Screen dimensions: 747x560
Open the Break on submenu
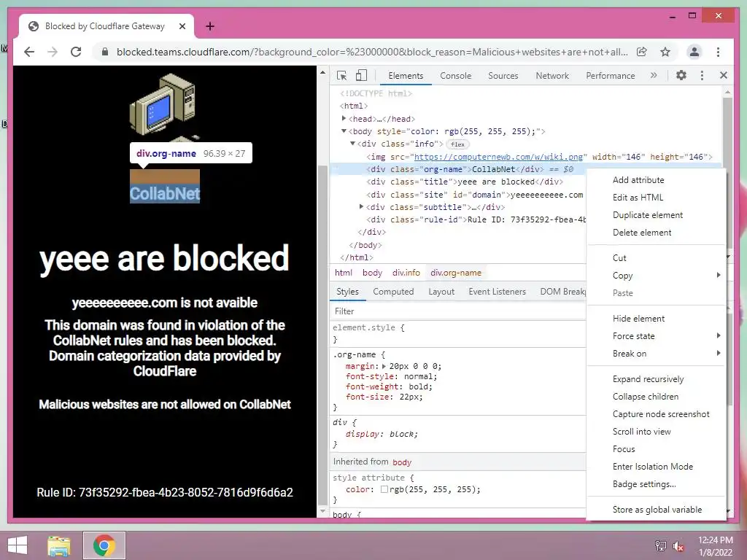coord(656,354)
